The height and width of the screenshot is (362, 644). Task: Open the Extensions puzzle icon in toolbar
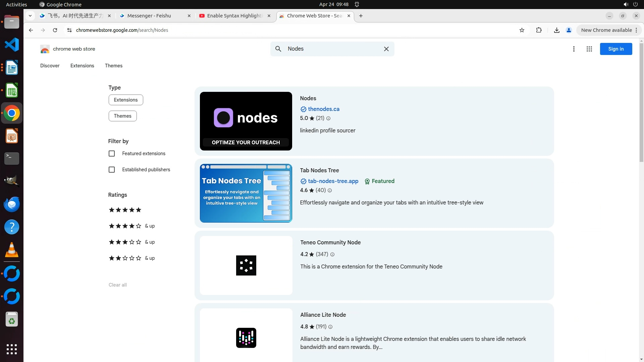[539, 30]
